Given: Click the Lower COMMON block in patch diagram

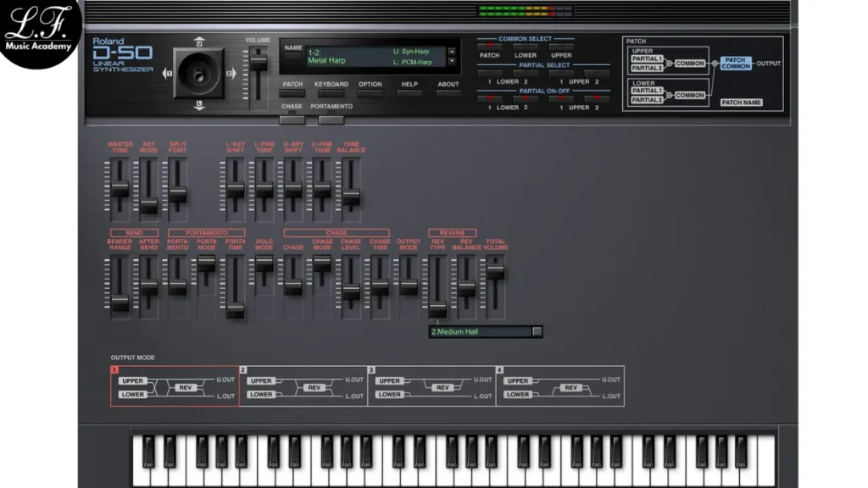Looking at the screenshot, I should click(x=689, y=95).
